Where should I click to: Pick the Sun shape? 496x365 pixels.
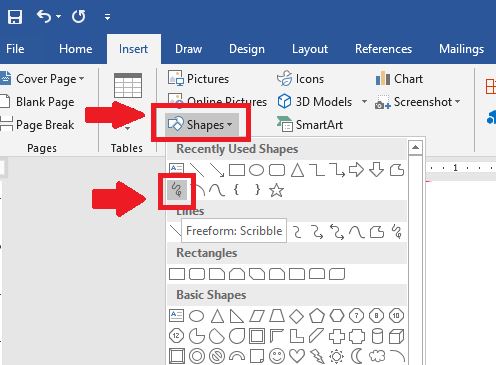click(337, 357)
